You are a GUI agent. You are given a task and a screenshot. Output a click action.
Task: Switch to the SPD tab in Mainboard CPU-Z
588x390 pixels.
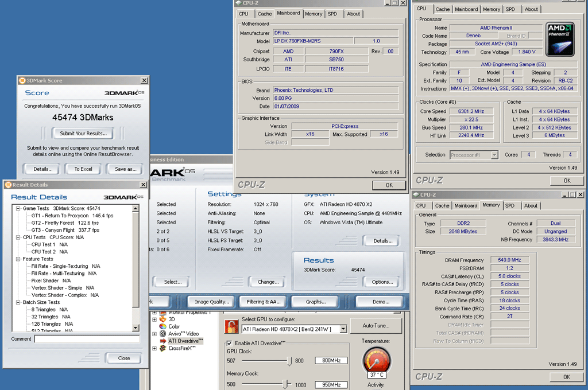tap(332, 14)
